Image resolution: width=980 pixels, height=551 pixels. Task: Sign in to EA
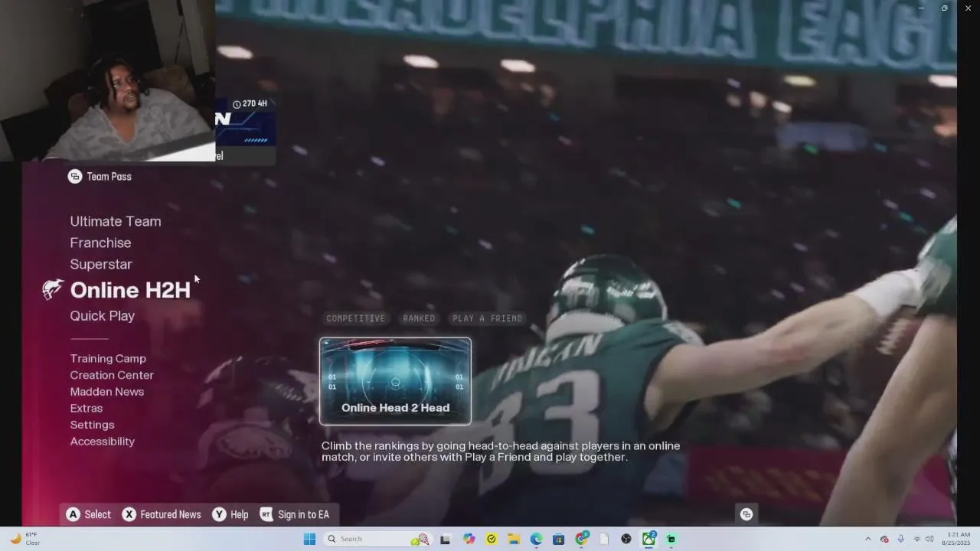[x=303, y=515]
